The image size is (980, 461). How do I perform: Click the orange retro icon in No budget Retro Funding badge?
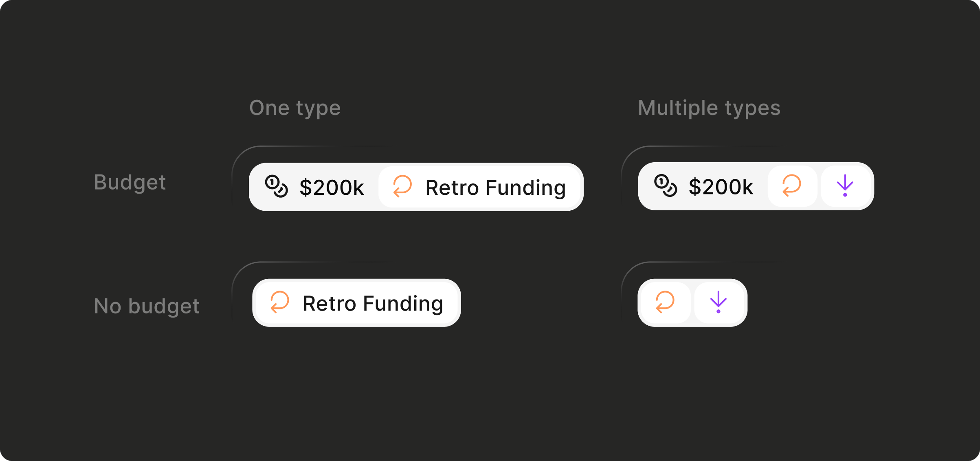(x=280, y=302)
